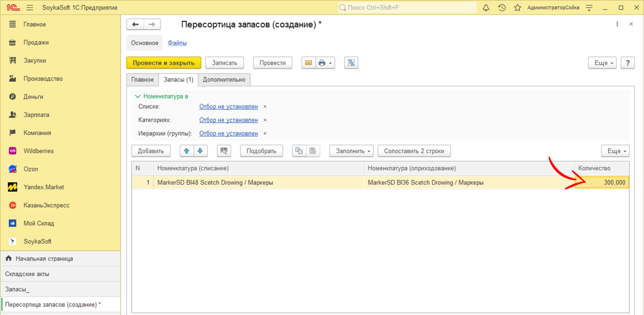Copy rows with the copy icon
This screenshot has width=644, height=315.
pos(299,151)
